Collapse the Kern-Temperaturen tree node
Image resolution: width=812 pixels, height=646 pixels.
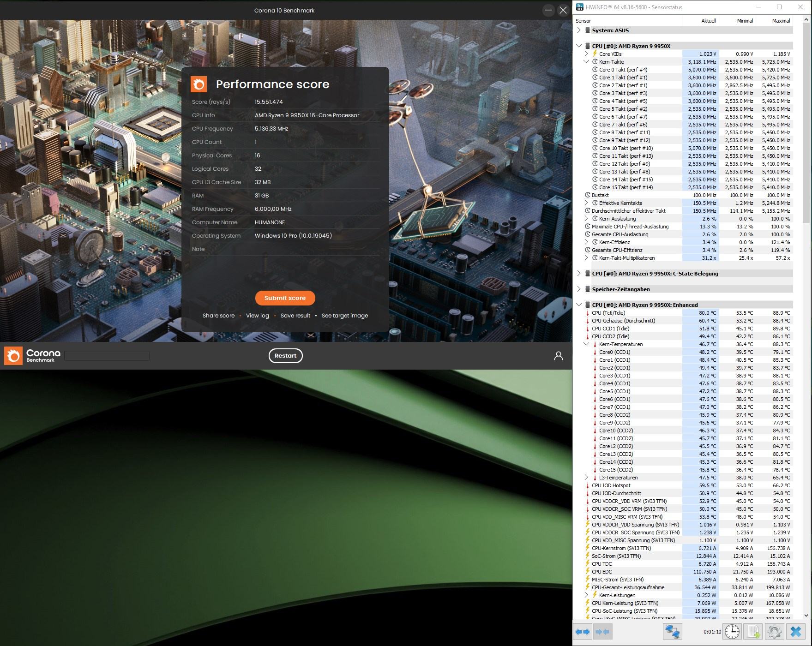[x=586, y=344]
